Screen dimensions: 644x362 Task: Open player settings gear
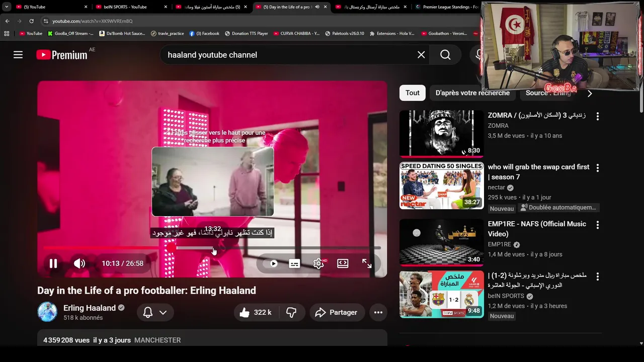[x=318, y=263]
